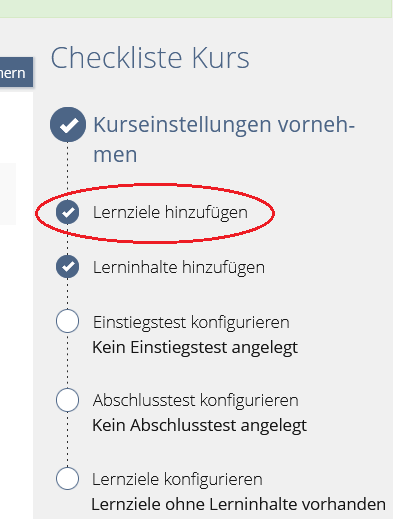Open Kurseinstellungen vornehmen step
The image size is (393, 519).
[x=224, y=139]
